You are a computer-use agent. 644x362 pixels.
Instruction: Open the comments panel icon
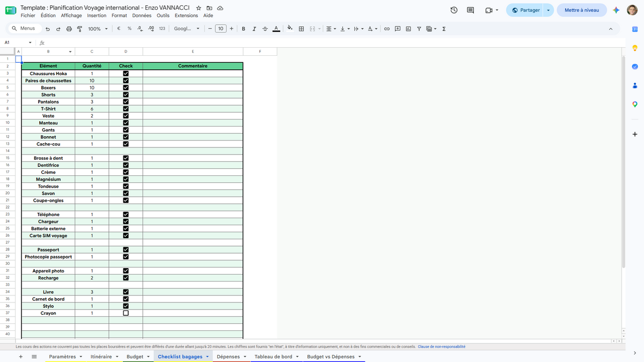471,10
